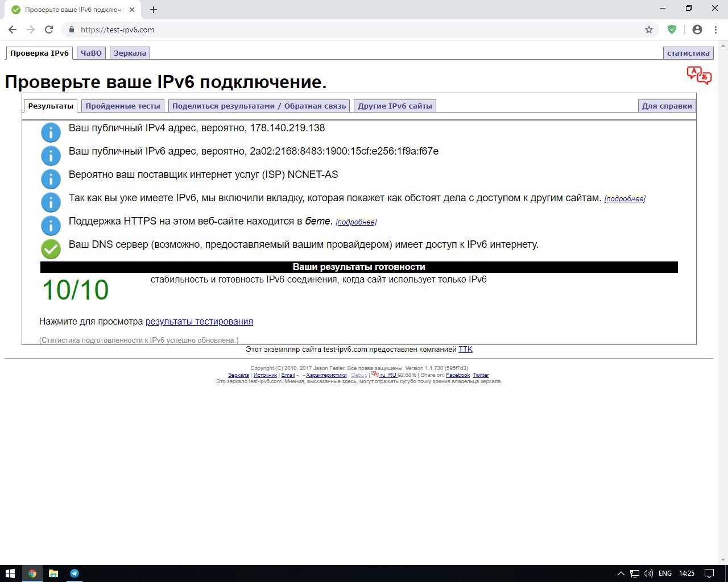Click the статистика button

pos(688,53)
